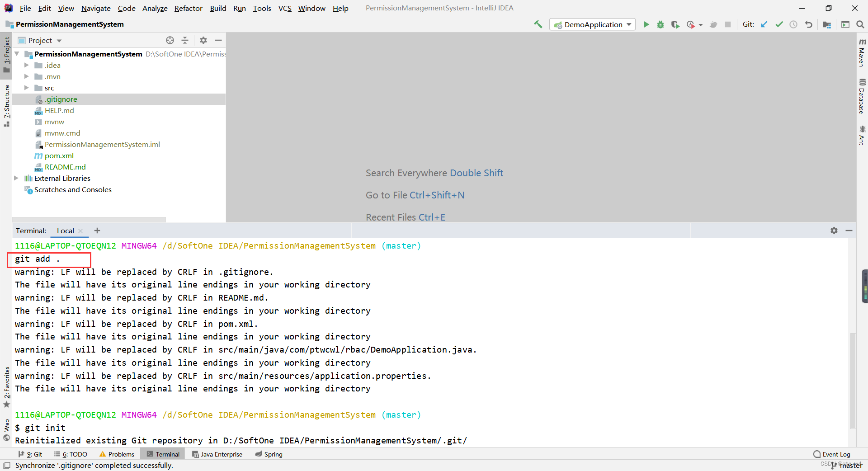Screen dimensions: 868x471
Task: Click the 'git init' command line in terminal
Action: coord(40,428)
